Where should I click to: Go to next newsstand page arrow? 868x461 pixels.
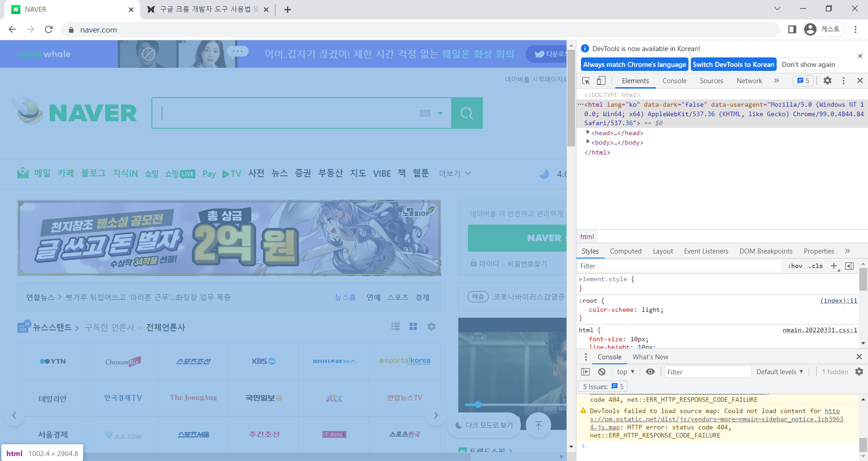click(436, 415)
